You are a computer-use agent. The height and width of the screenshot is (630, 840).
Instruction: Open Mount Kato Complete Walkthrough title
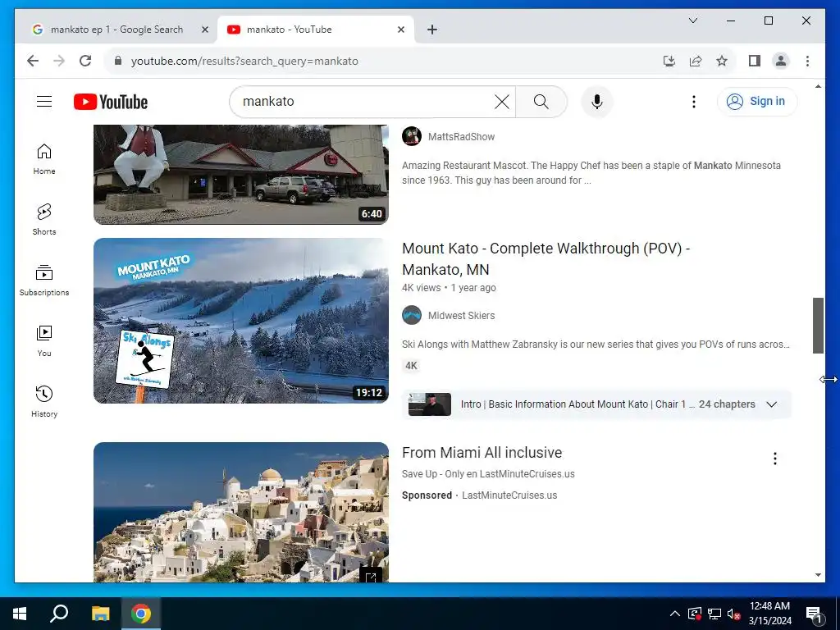(546, 258)
